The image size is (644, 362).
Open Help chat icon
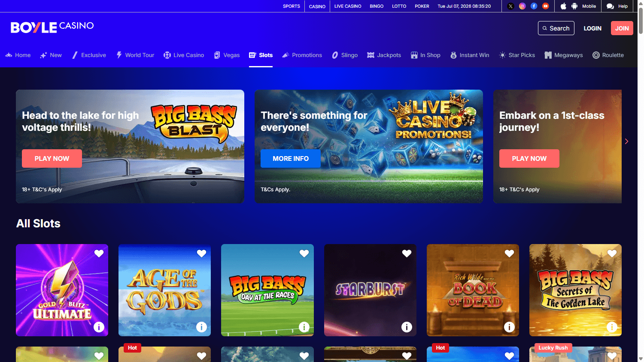point(610,6)
